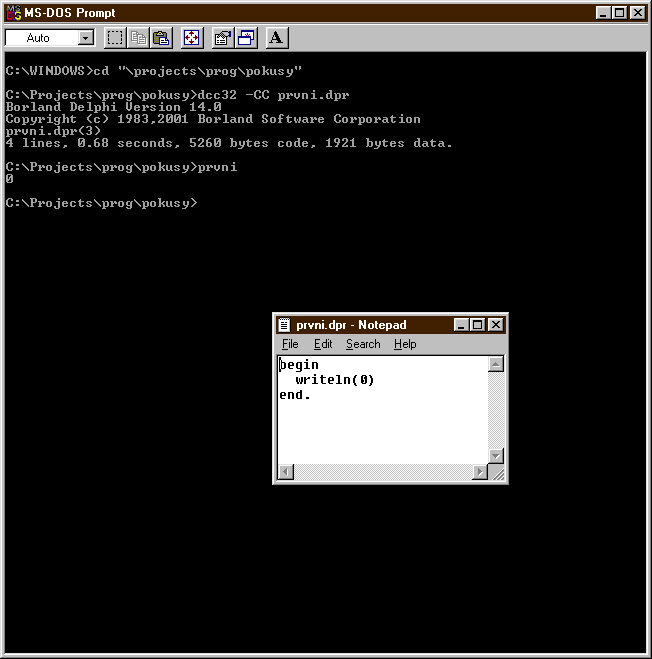This screenshot has height=659, width=652.
Task: Click Notepad horizontal scrollbar right arrow
Action: 480,472
